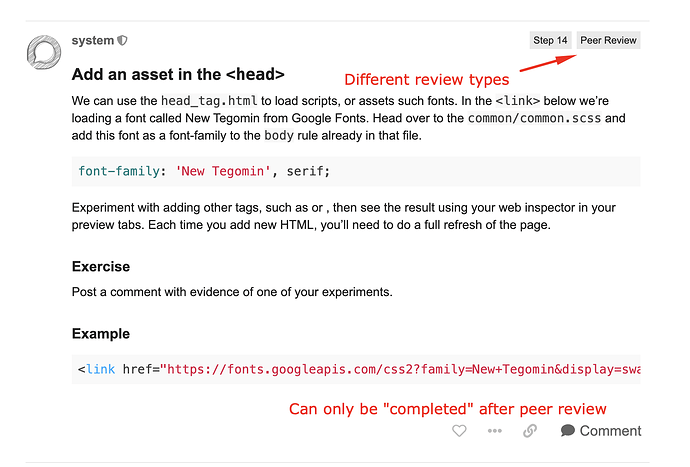Open the system username profile

tap(93, 40)
